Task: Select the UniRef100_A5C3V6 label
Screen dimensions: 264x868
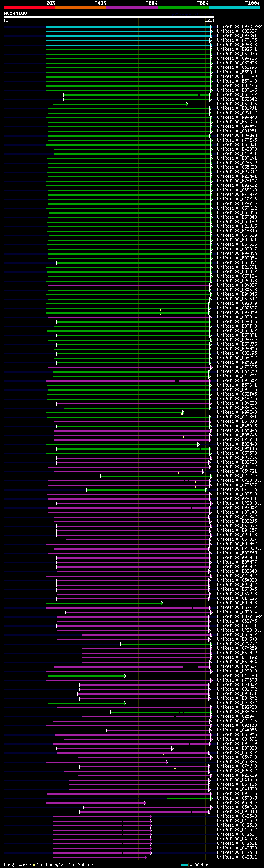Action: coord(237,762)
